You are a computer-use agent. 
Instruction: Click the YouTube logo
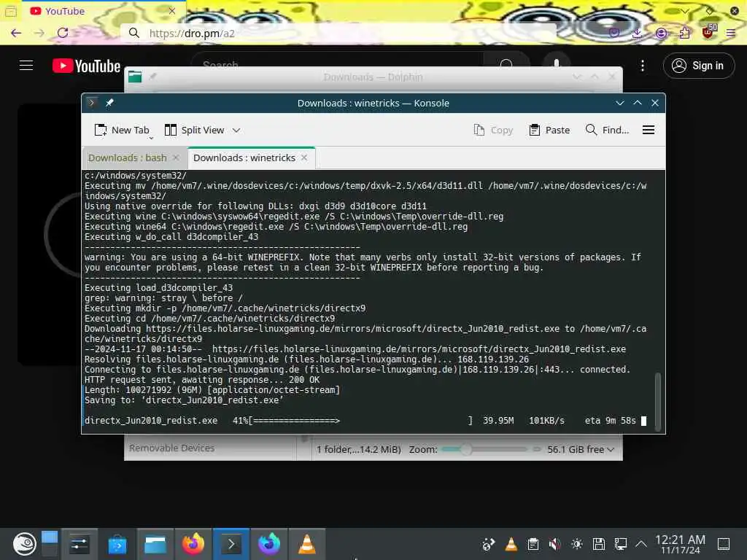click(x=86, y=66)
